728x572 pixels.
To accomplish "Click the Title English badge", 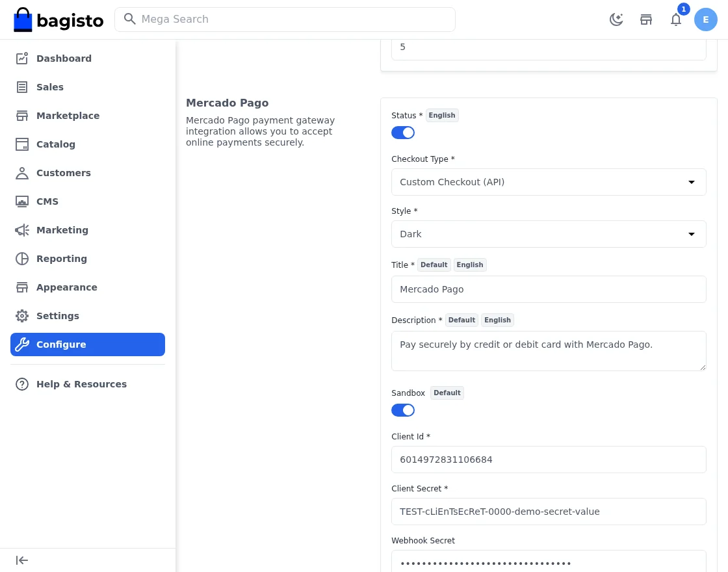I will [470, 265].
